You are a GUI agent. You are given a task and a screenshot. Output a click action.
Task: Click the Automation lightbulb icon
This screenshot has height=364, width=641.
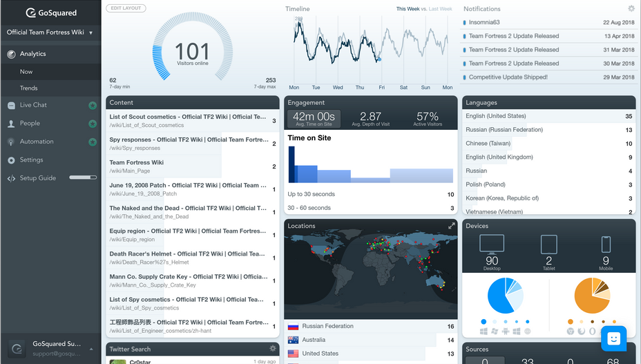tap(11, 142)
